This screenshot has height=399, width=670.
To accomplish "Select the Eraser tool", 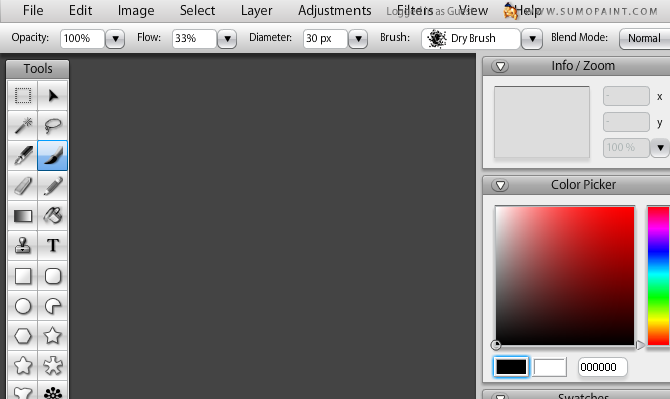I will [x=23, y=186].
